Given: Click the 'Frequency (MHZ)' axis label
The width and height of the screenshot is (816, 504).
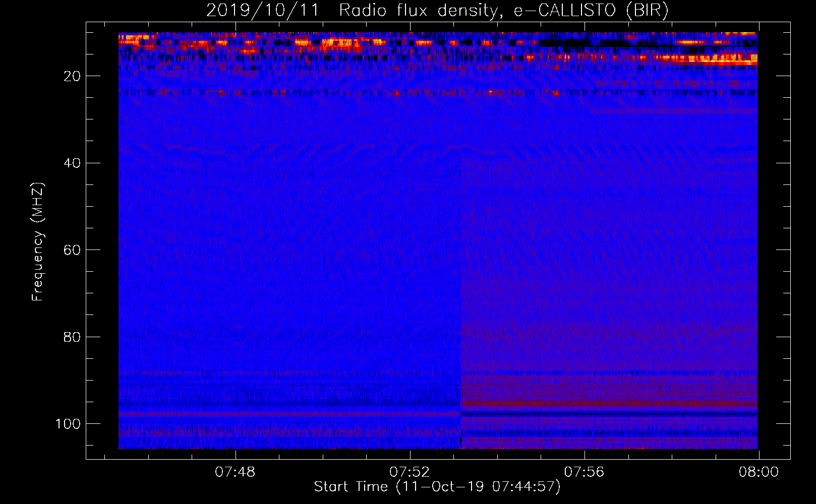Looking at the screenshot, I should [38, 241].
